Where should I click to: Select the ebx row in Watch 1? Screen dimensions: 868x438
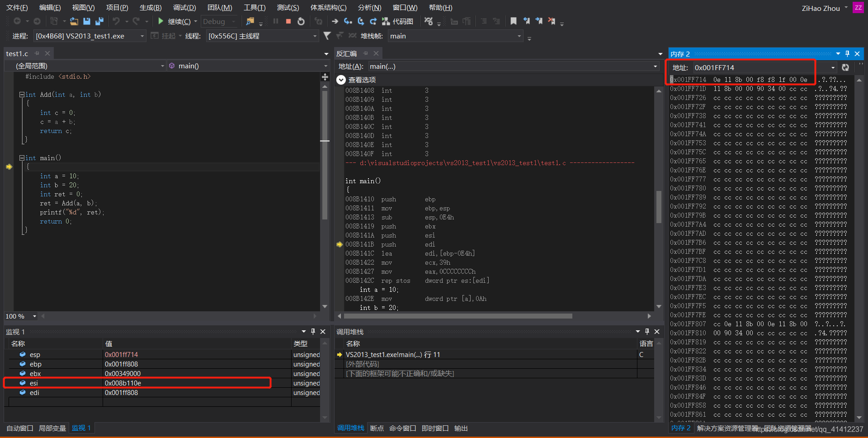pos(165,373)
